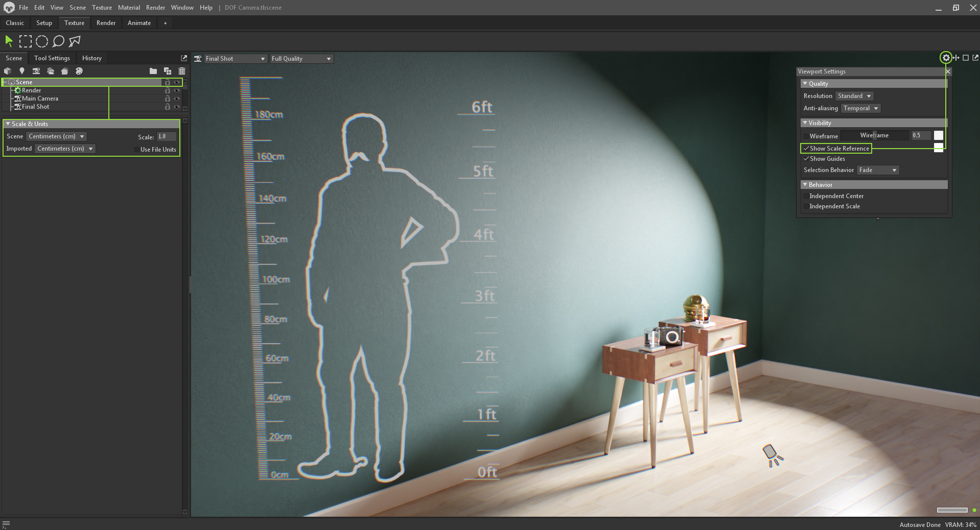Open the Imported units Centimeters dropdown
The width and height of the screenshot is (980, 530).
click(x=65, y=149)
